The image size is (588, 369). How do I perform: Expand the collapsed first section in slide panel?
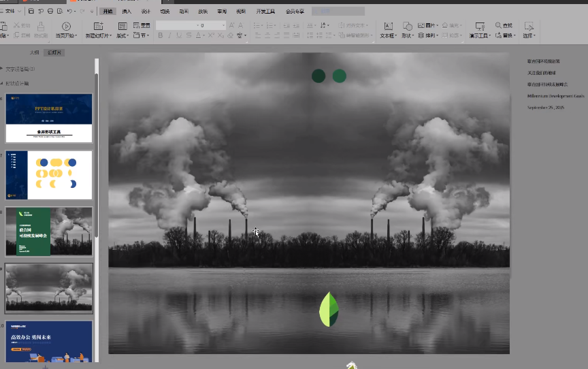coord(2,69)
